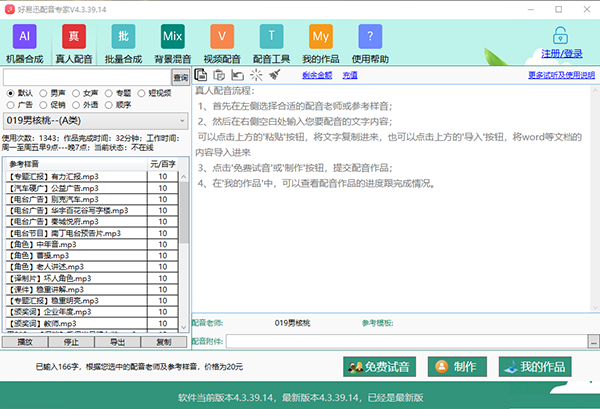
Task: Click the 停止 stop button
Action: 71,342
